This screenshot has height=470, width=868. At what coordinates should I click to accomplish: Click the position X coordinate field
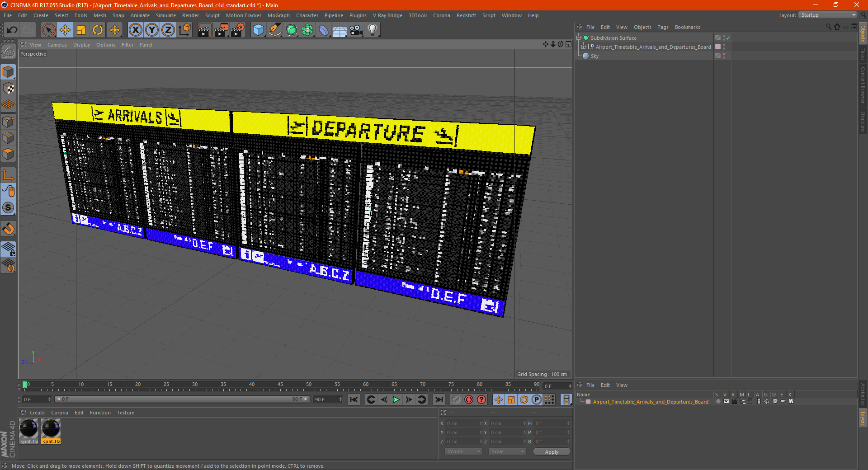click(x=464, y=423)
